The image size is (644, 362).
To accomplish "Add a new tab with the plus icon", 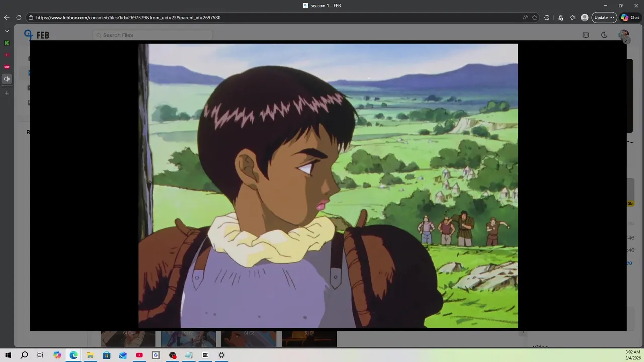I will [7, 93].
